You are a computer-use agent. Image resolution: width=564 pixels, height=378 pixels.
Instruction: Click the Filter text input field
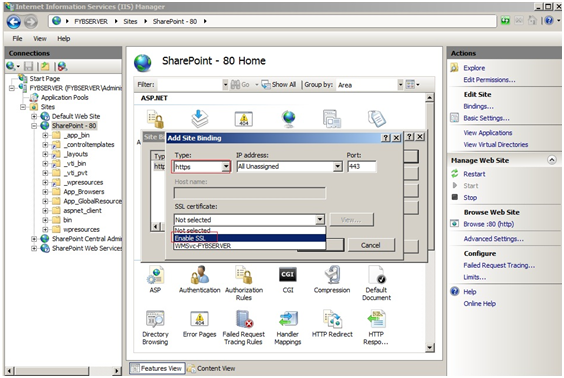tap(190, 85)
